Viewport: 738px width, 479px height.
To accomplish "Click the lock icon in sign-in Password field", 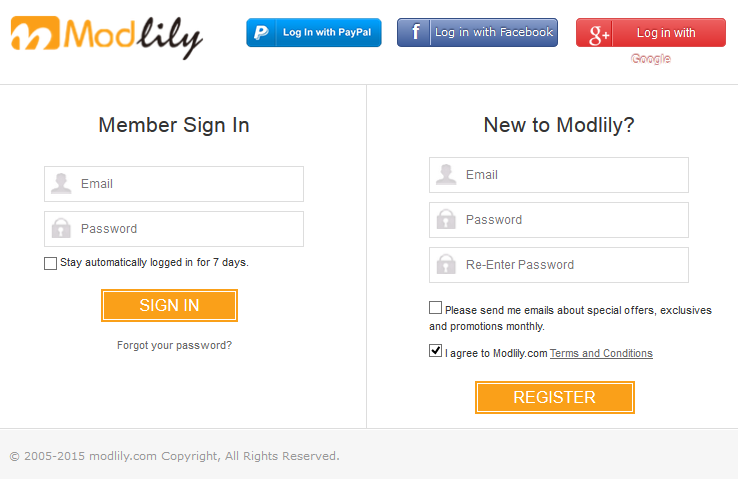I will (x=62, y=229).
